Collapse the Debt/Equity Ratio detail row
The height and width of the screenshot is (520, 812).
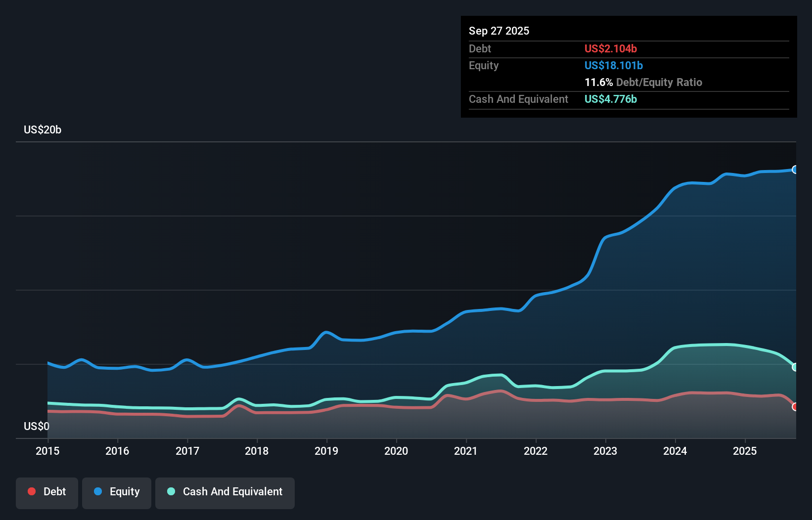pos(643,83)
